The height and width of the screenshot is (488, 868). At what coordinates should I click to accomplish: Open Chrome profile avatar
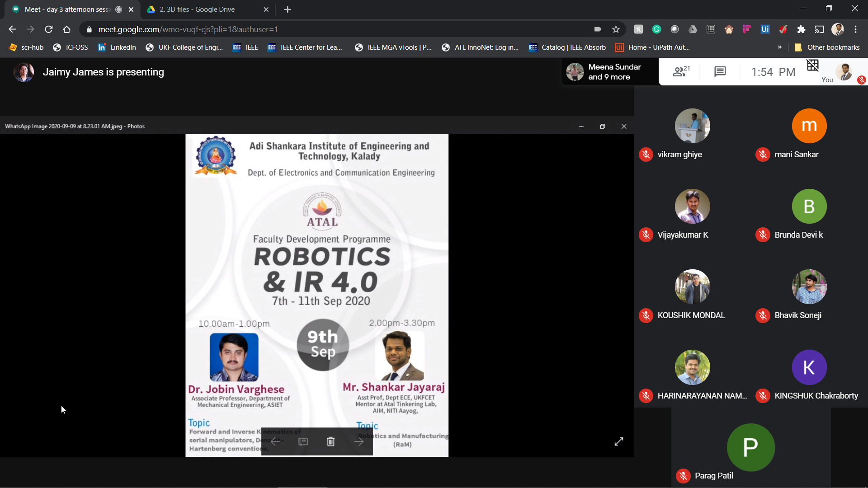click(838, 29)
